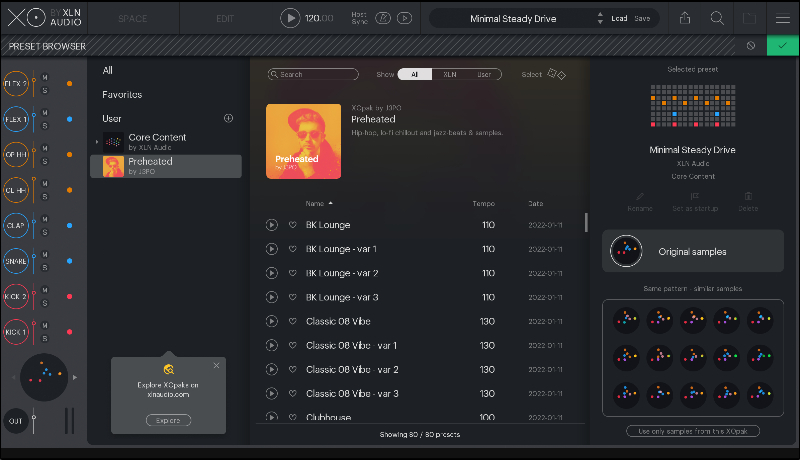
Task: Open Favorites category in sidebar
Action: point(122,94)
